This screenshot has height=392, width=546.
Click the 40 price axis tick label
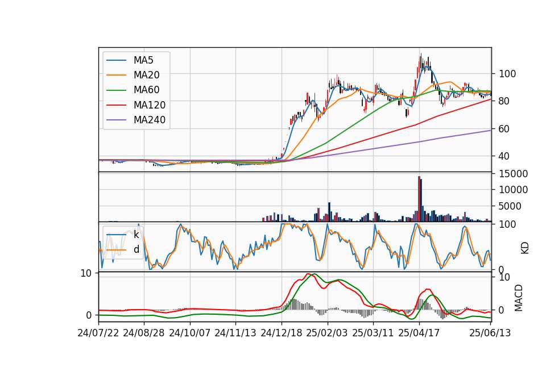tap(504, 156)
